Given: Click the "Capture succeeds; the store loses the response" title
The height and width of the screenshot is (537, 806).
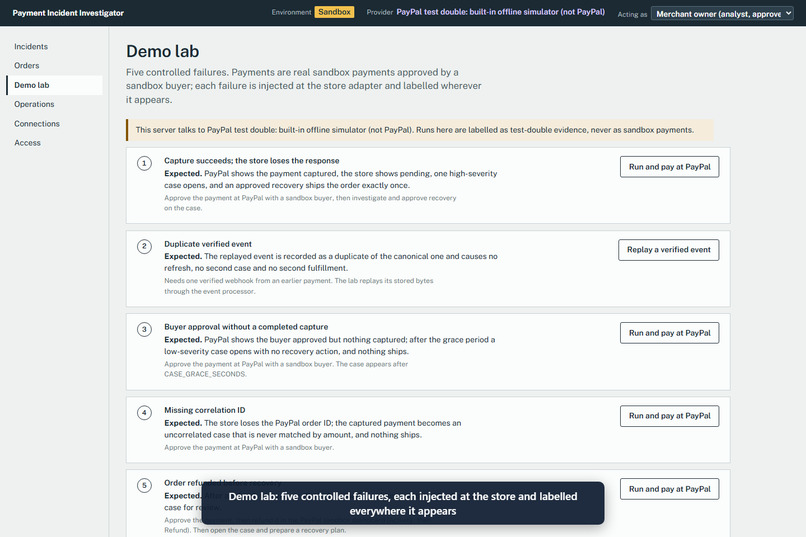Looking at the screenshot, I should 251,160.
